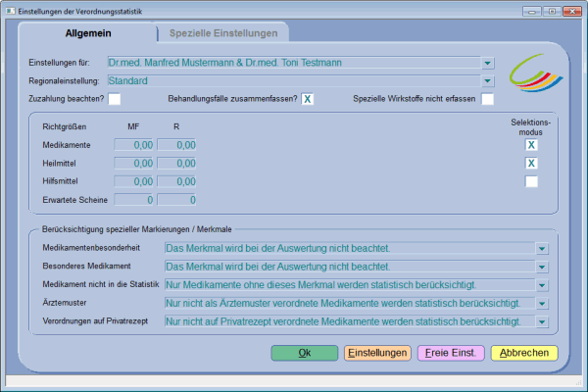This screenshot has height=392, width=588.
Task: Enable Spezielle Wirkstoffe nicht erfassen checkbox
Action: [x=487, y=98]
